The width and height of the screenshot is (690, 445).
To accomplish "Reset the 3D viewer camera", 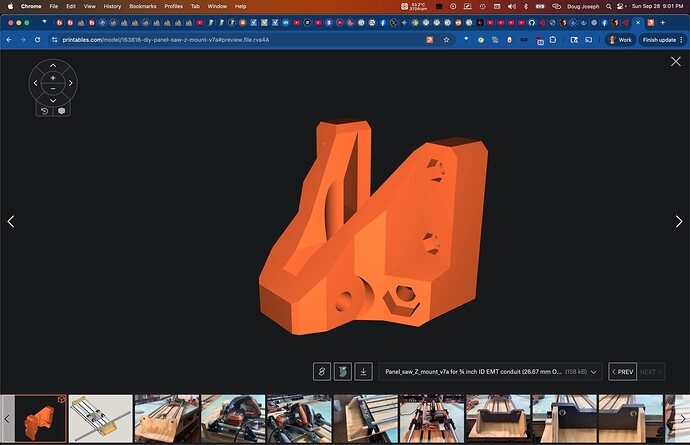I will (x=44, y=110).
